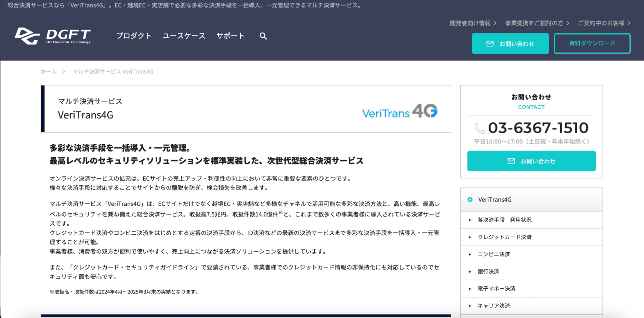The width and height of the screenshot is (644, 318).
Task: Expand ご契約中のお客様 link
Action: (604, 23)
